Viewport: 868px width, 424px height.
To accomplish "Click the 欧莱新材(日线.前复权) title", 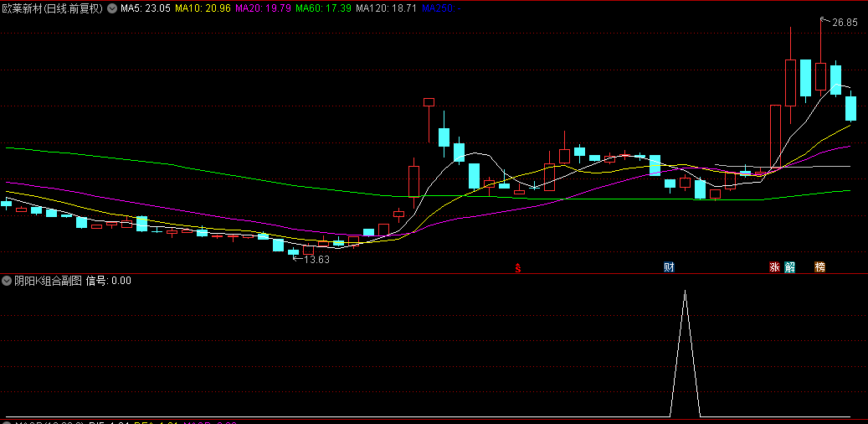I will tap(54, 8).
